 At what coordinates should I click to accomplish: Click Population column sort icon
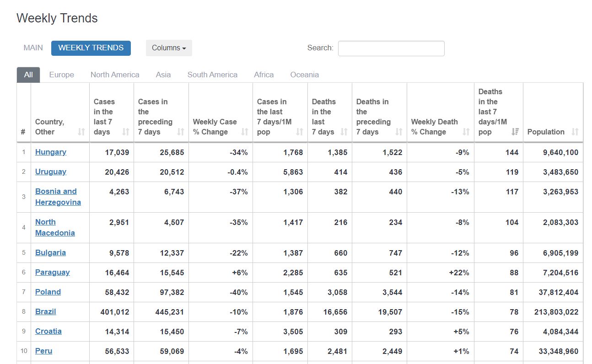(x=575, y=132)
